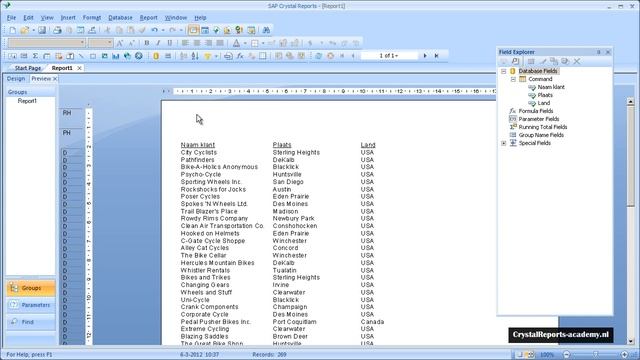Select Formula Fields in Field Explorer
Screen dimensions: 640x360
click(x=536, y=111)
